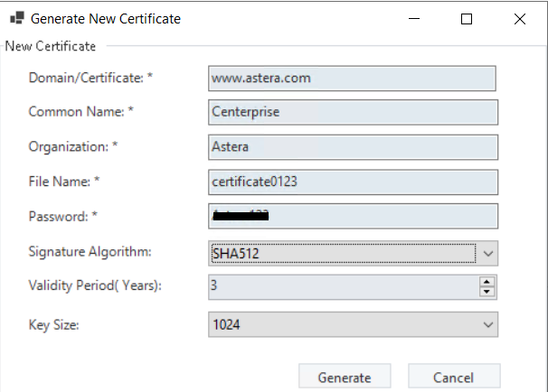548x392 pixels.
Task: Select the Organization input box
Action: coord(352,147)
